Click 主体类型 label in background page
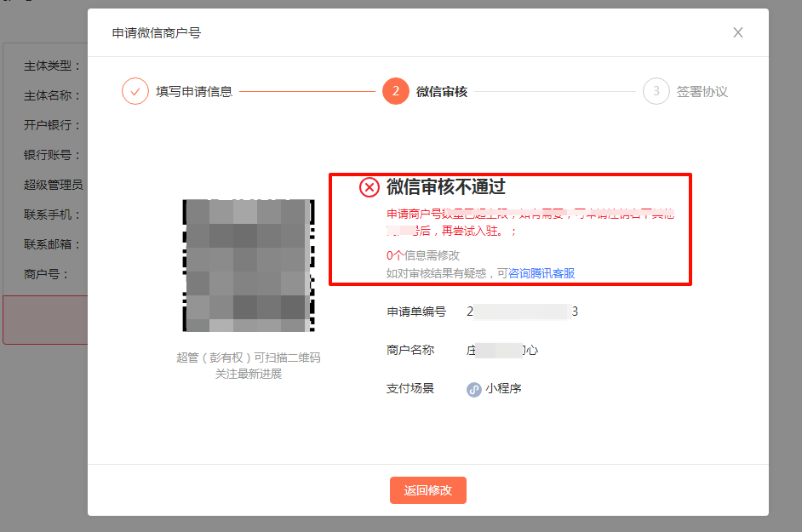 (52, 66)
